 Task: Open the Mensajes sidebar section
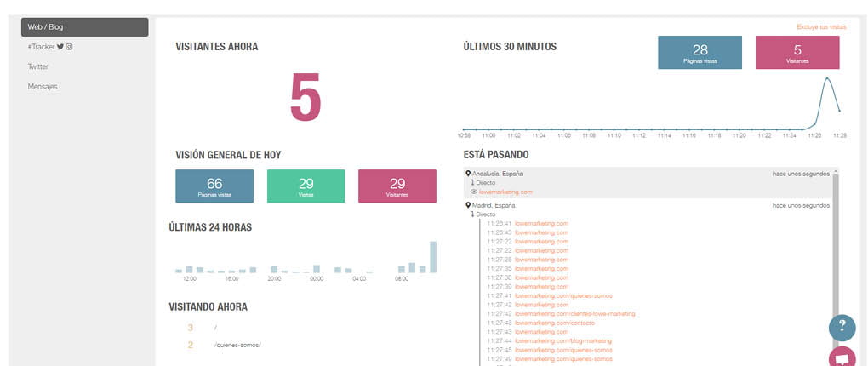(x=43, y=87)
